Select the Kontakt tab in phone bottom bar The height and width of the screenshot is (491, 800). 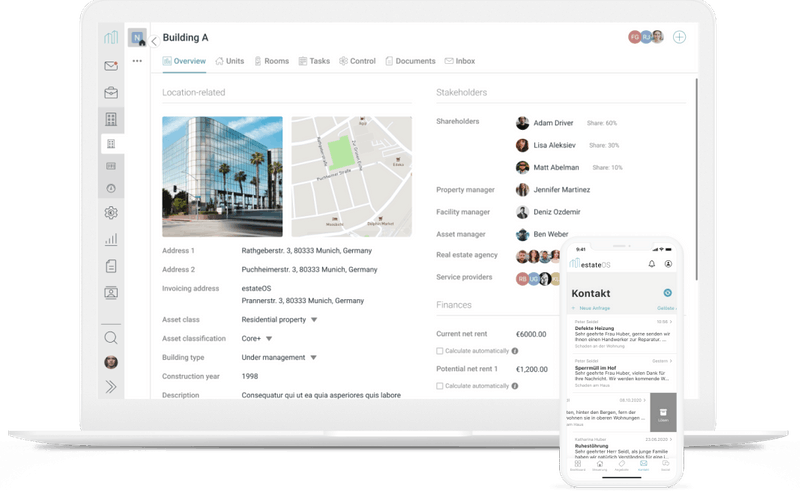pos(643,465)
